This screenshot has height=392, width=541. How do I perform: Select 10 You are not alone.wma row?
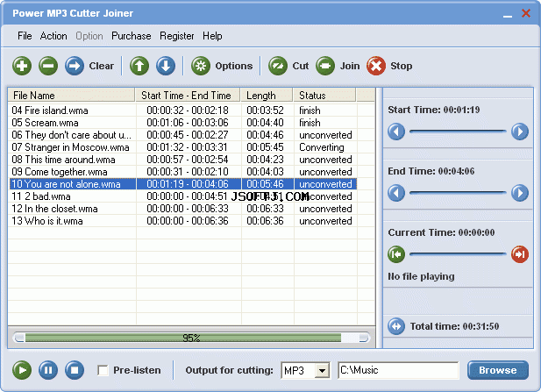point(183,184)
